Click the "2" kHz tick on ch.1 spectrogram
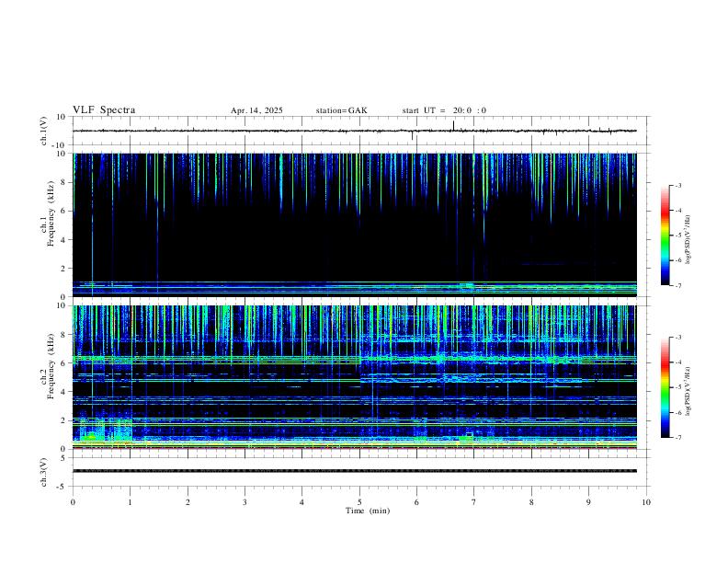 64,268
